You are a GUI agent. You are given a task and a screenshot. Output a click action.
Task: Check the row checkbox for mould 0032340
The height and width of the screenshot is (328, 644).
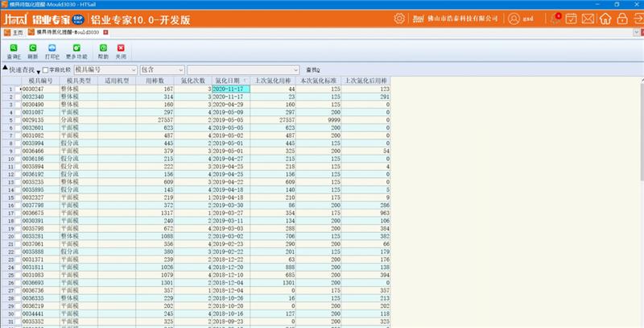18,96
